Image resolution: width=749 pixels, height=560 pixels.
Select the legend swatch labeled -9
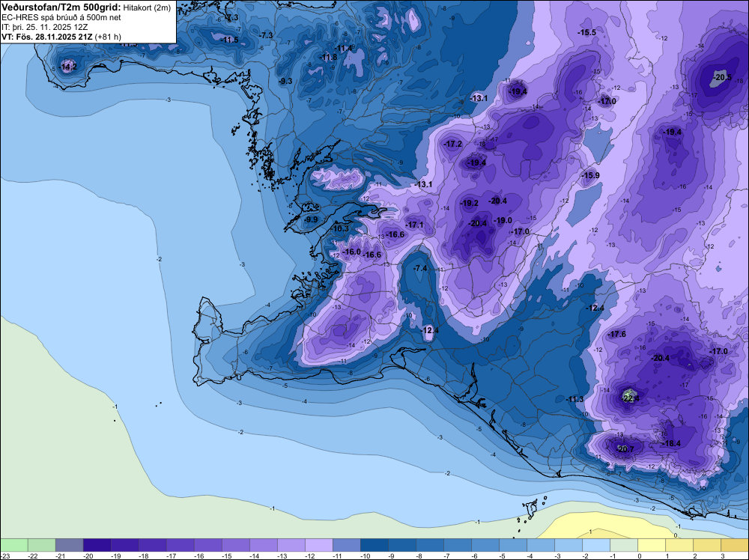pos(401,545)
